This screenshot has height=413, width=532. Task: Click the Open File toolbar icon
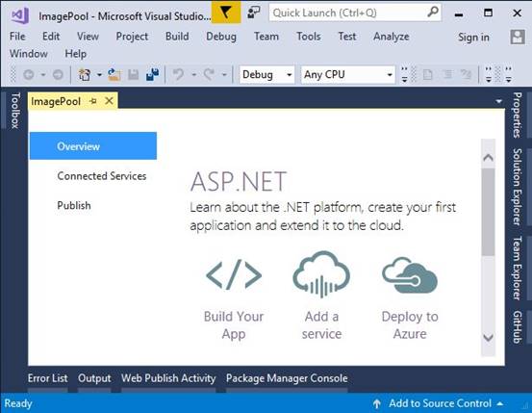[x=114, y=74]
